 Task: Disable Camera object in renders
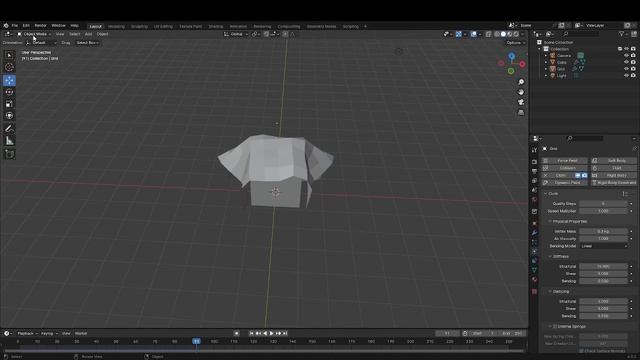click(x=633, y=56)
